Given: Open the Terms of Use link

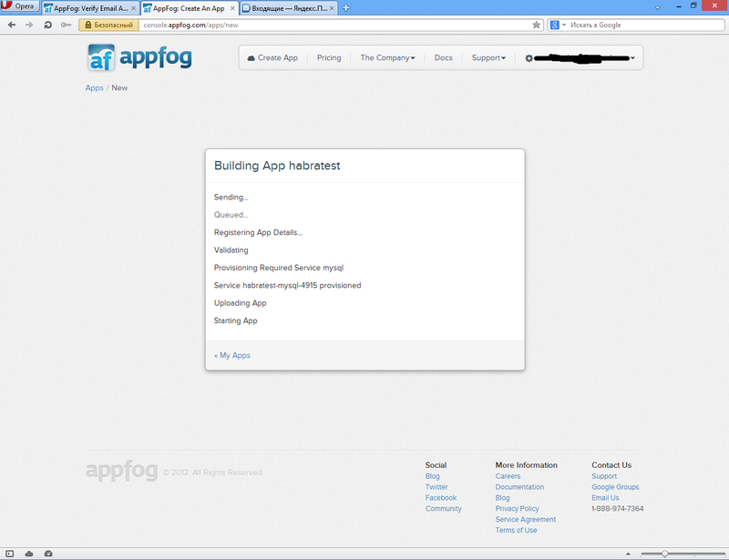Looking at the screenshot, I should coord(516,530).
